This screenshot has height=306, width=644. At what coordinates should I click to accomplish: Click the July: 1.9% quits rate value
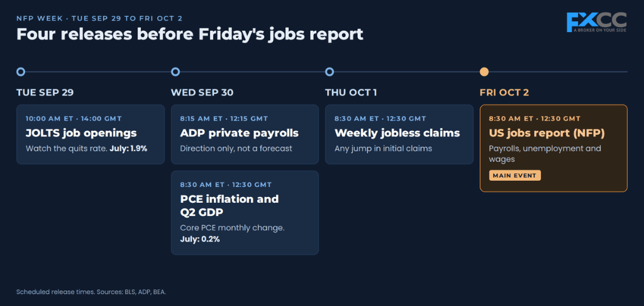coord(128,149)
